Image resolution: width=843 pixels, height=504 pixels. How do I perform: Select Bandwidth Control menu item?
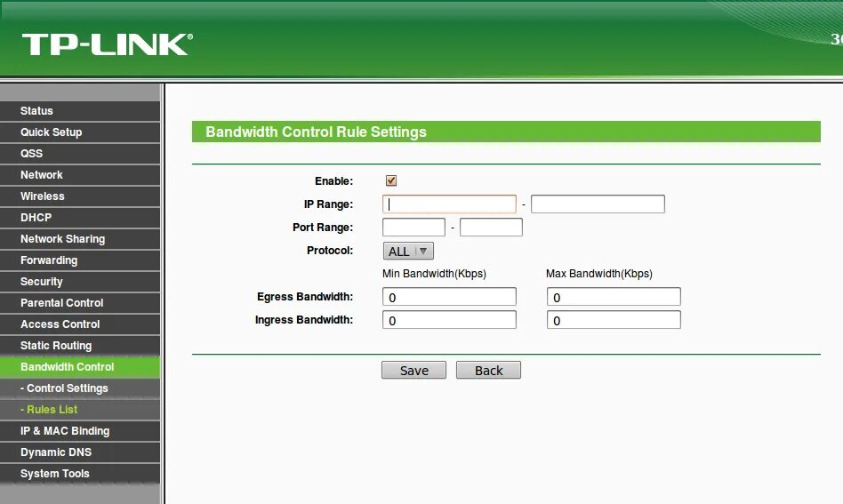[x=80, y=367]
